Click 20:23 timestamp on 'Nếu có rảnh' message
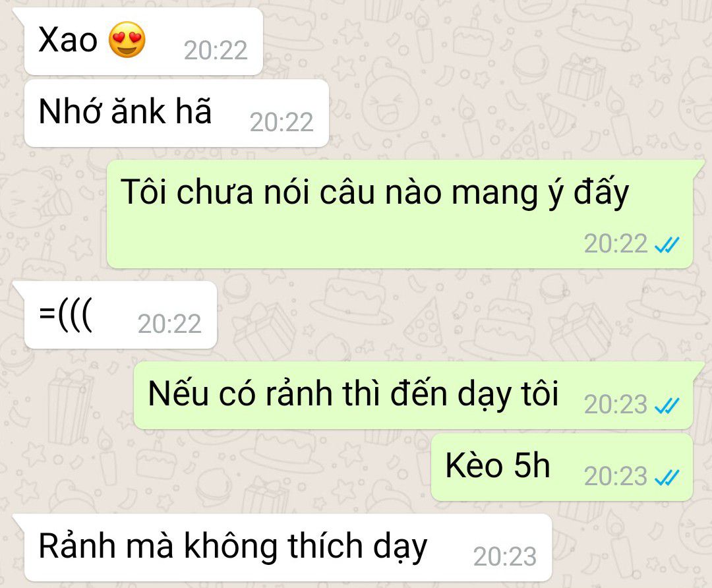Image resolution: width=712 pixels, height=588 pixels. pyautogui.click(x=616, y=405)
